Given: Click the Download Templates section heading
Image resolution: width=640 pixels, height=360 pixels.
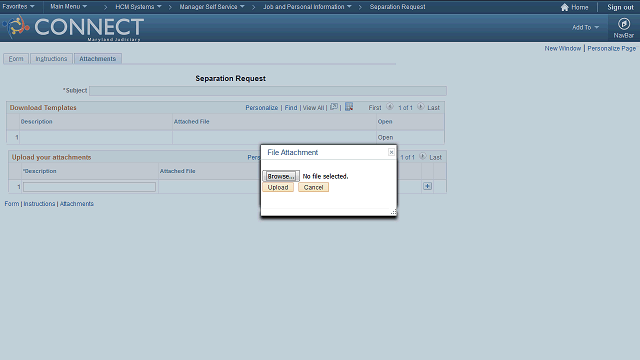Looking at the screenshot, I should pos(43,108).
